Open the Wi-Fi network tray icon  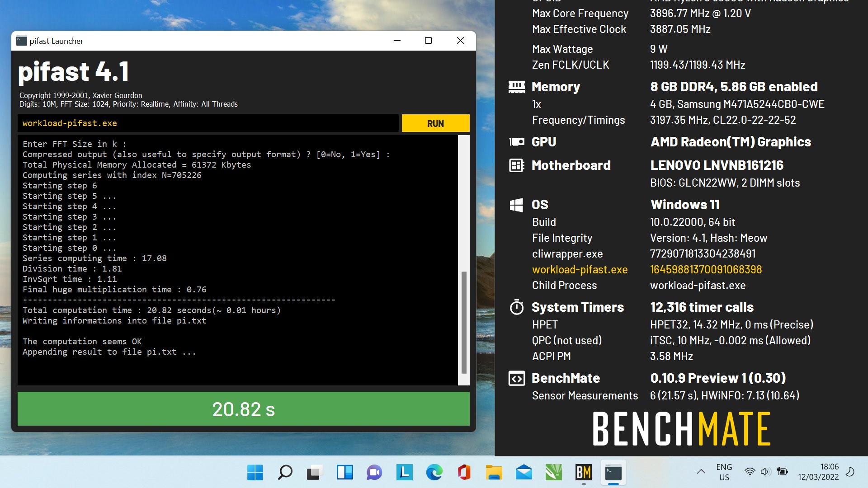pos(750,472)
